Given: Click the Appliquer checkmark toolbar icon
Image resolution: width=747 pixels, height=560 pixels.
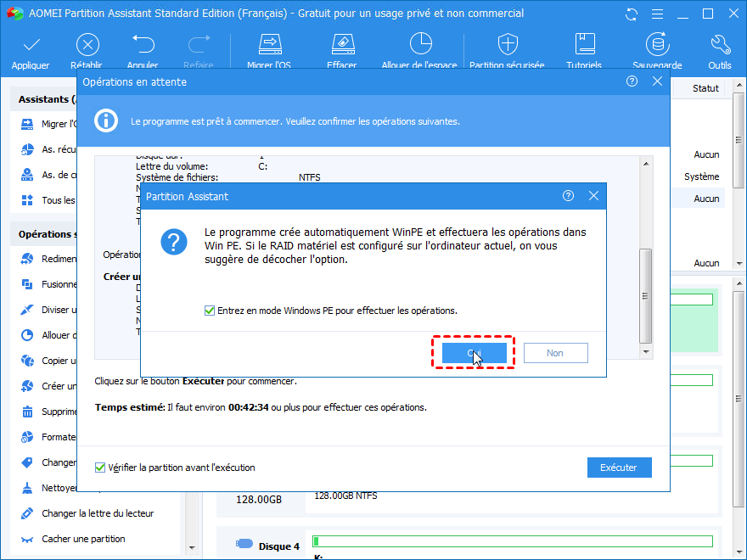Looking at the screenshot, I should (31, 45).
